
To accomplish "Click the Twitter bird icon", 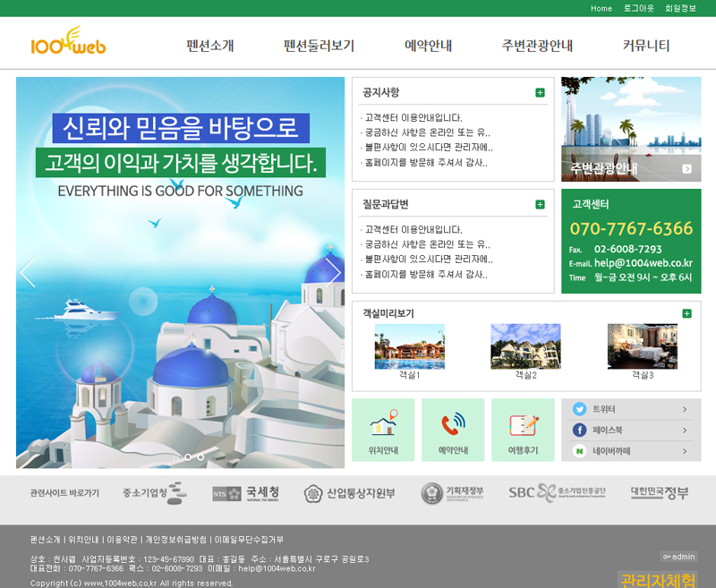I will point(579,409).
